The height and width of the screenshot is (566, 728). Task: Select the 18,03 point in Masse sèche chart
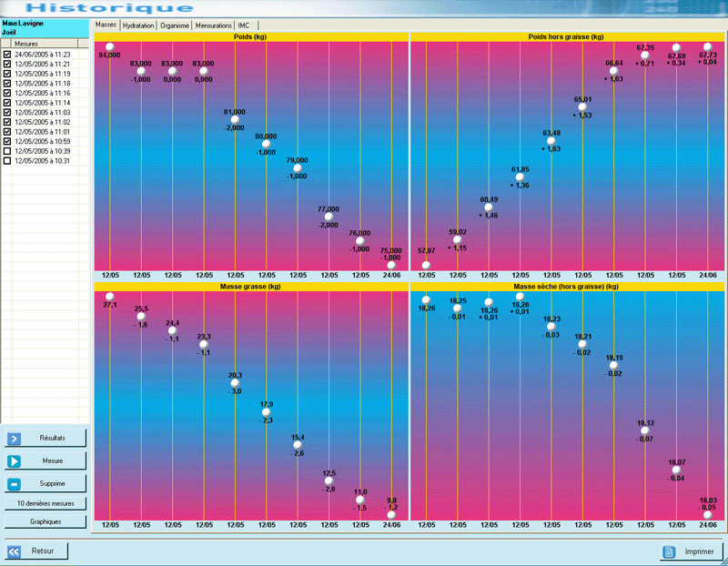(x=707, y=515)
